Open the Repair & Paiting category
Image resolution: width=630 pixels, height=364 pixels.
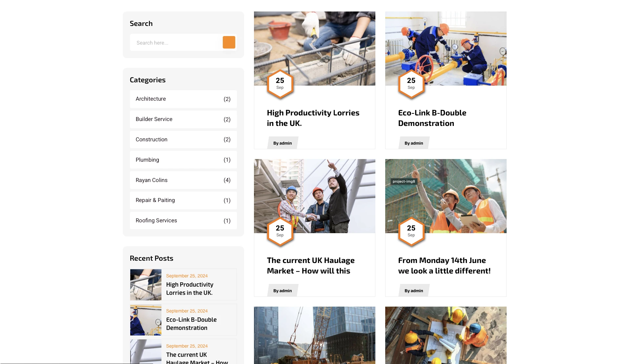(x=155, y=200)
